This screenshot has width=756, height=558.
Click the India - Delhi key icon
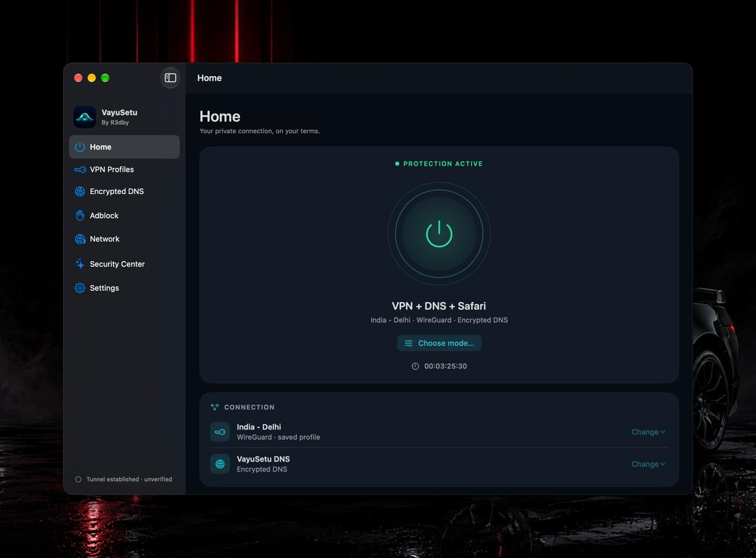[x=220, y=432]
